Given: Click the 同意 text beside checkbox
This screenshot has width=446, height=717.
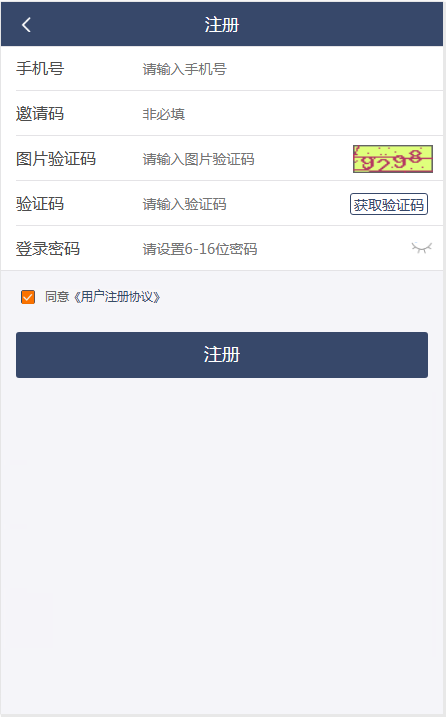Looking at the screenshot, I should [x=57, y=297].
